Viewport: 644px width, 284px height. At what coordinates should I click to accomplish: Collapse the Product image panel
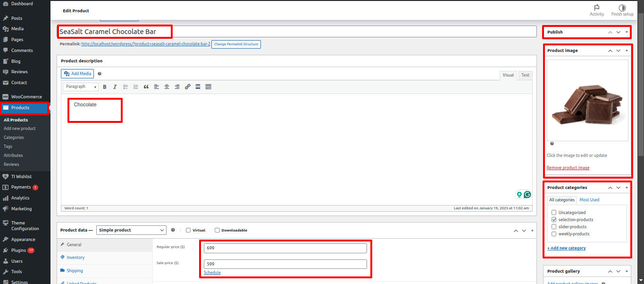tap(627, 51)
